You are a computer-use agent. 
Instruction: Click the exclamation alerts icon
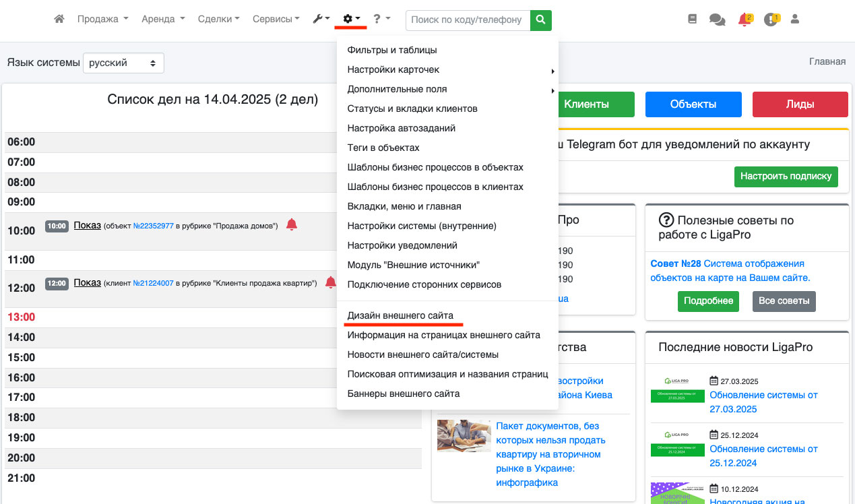[771, 20]
